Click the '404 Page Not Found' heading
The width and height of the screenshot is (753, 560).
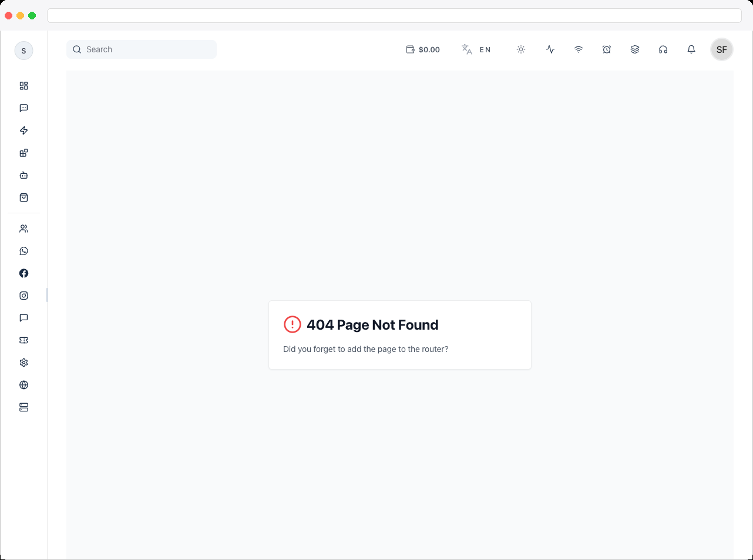pos(372,325)
